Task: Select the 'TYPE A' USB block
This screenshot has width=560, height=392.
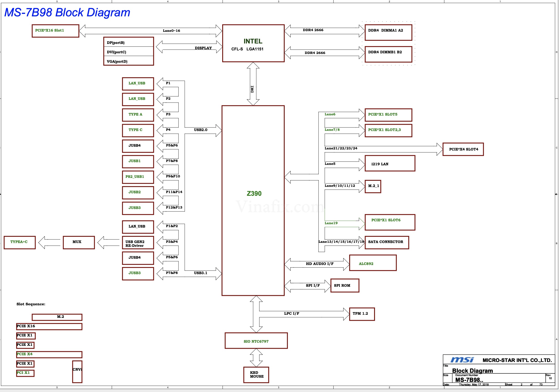Action: (x=138, y=115)
